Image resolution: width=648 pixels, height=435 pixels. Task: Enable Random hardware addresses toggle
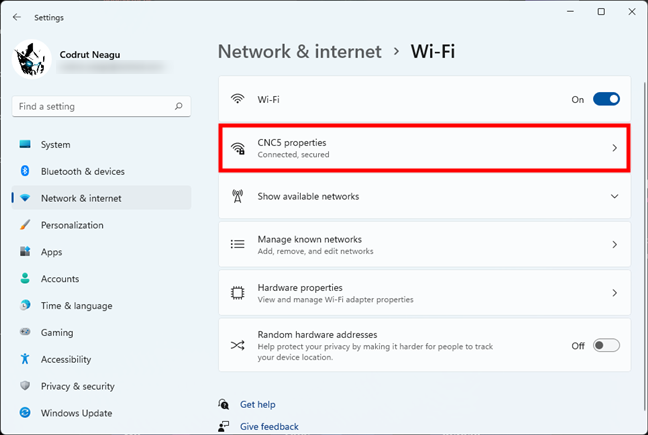(606, 345)
